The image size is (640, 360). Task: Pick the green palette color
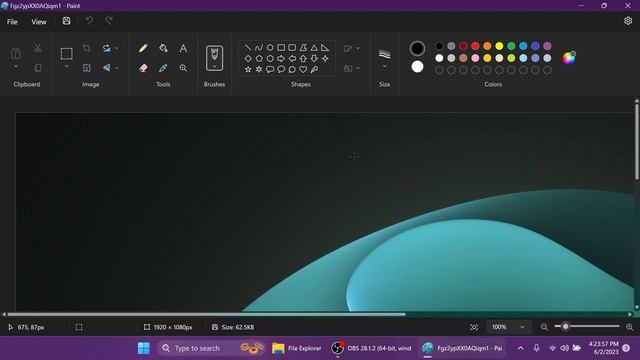[511, 46]
